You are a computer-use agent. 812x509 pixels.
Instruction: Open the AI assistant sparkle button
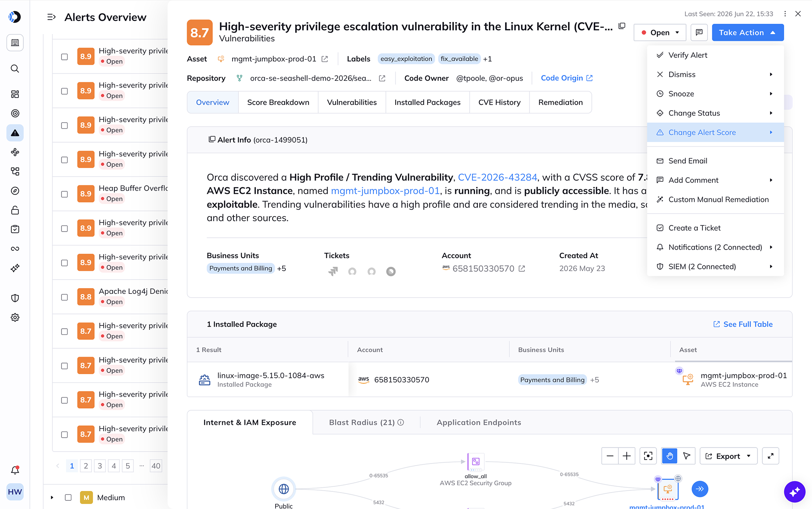pyautogui.click(x=794, y=491)
